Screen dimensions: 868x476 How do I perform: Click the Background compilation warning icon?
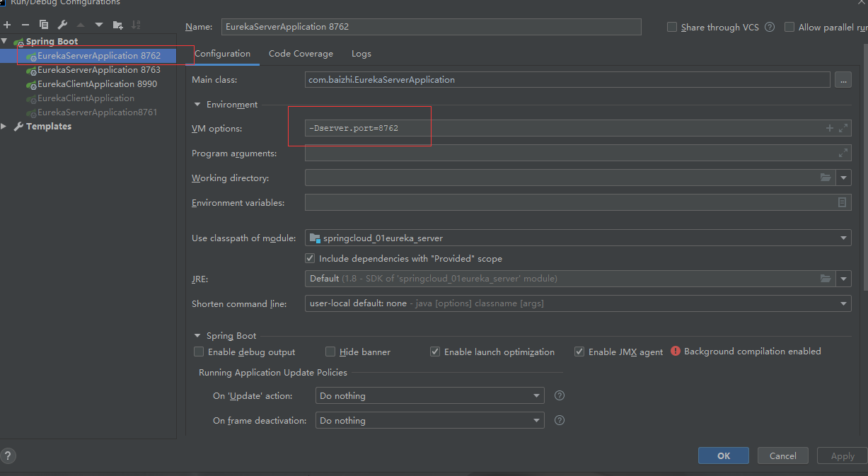click(x=676, y=351)
